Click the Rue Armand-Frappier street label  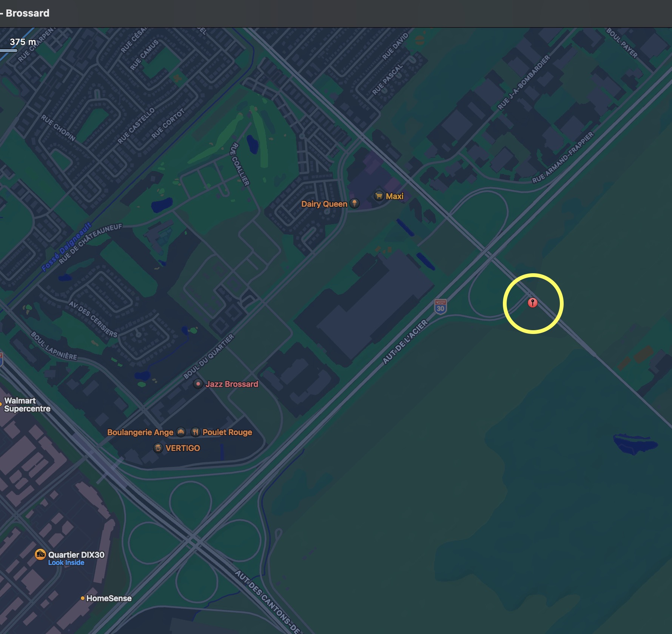pos(563,158)
